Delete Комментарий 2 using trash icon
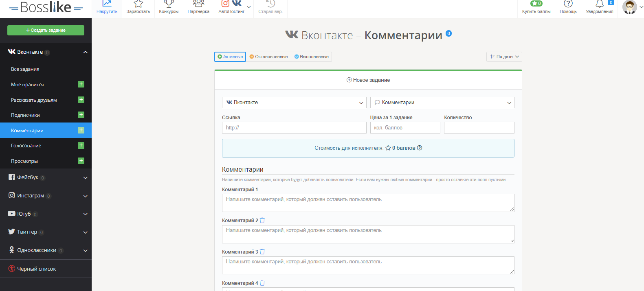The height and width of the screenshot is (291, 644). point(262,221)
